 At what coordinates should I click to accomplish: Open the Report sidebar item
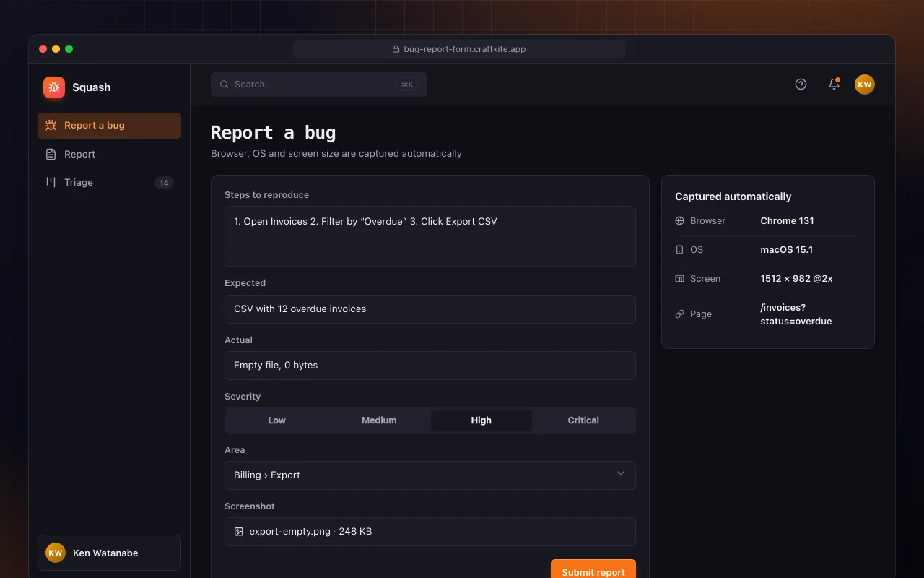tap(109, 154)
